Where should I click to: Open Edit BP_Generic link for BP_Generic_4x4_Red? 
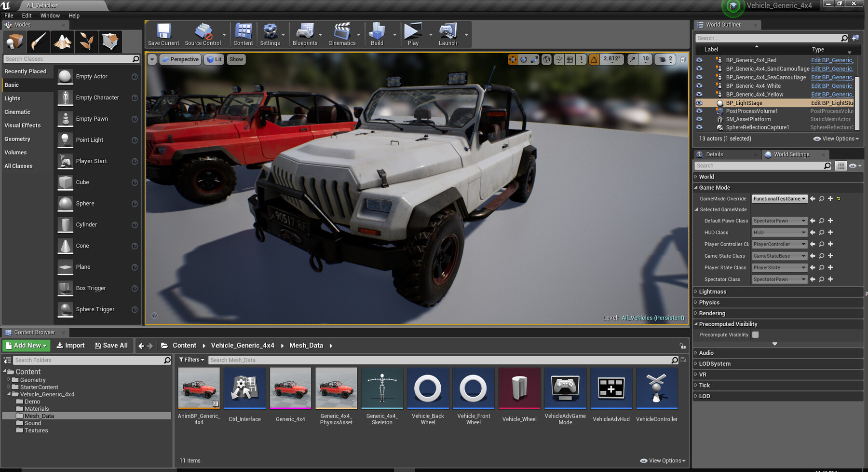(832, 60)
